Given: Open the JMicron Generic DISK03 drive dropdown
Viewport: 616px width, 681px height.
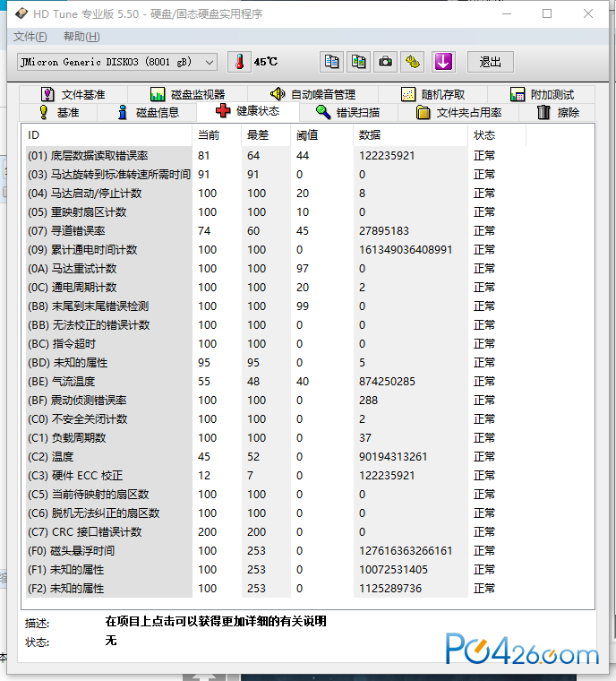Looking at the screenshot, I should [117, 62].
